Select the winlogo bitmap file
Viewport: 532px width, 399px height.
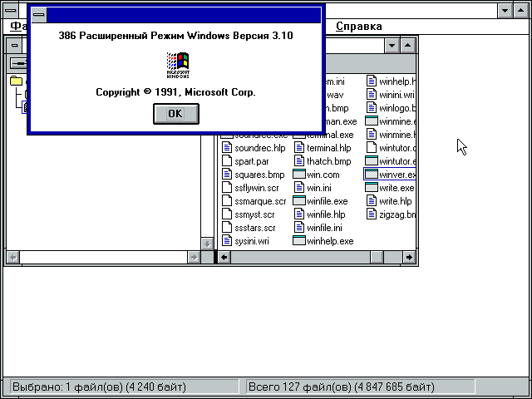point(391,108)
